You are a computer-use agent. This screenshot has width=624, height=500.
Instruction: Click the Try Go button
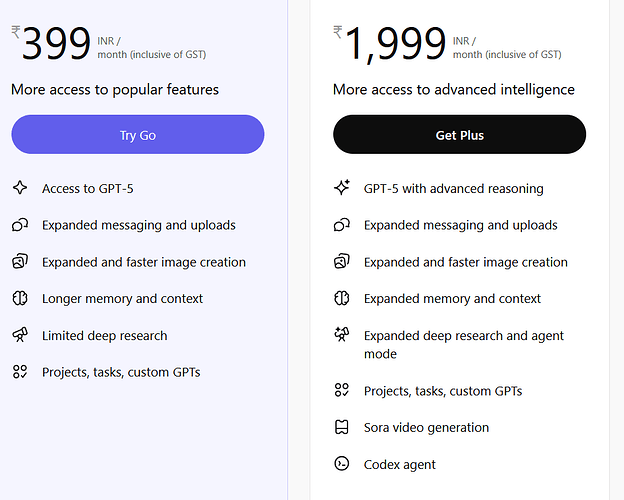[138, 135]
